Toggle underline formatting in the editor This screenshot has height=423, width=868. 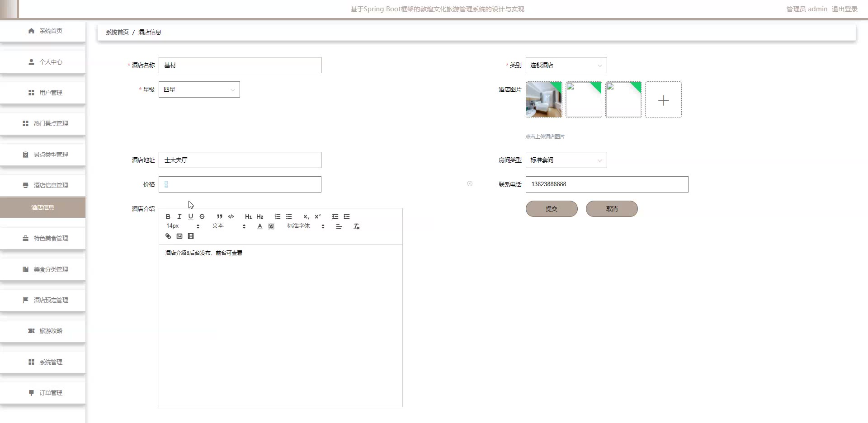pos(191,216)
